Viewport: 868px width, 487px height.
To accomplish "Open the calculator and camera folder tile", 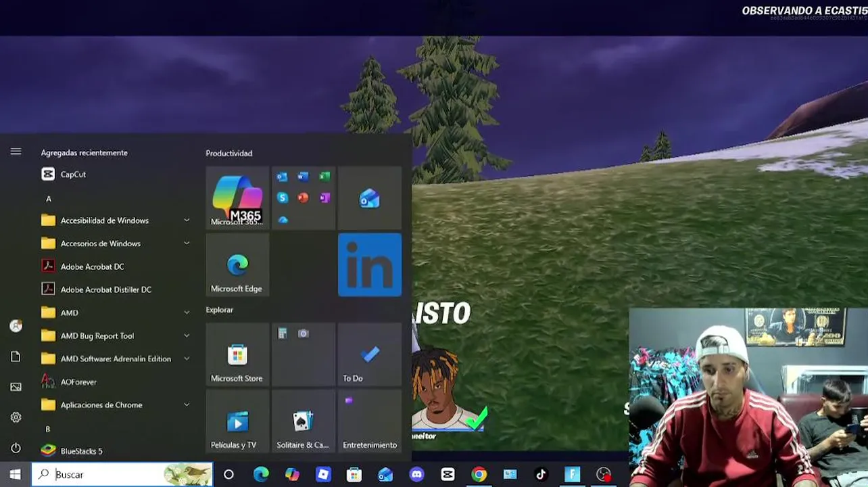I will coord(304,354).
